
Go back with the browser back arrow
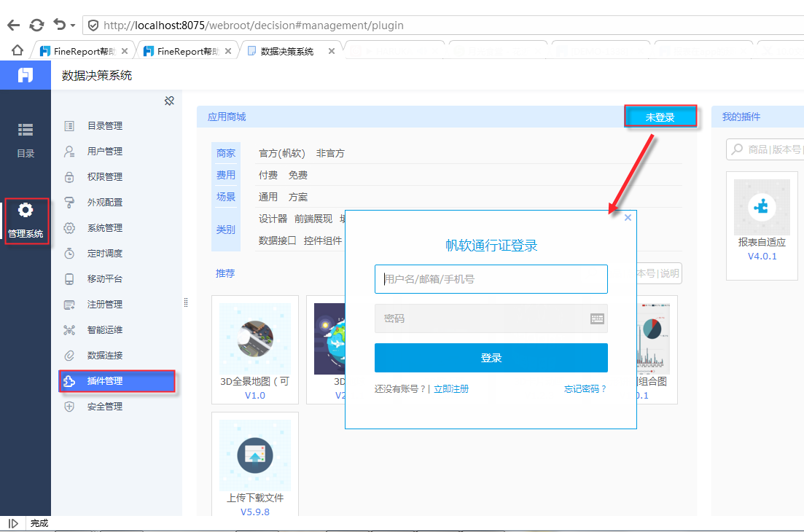click(x=13, y=25)
